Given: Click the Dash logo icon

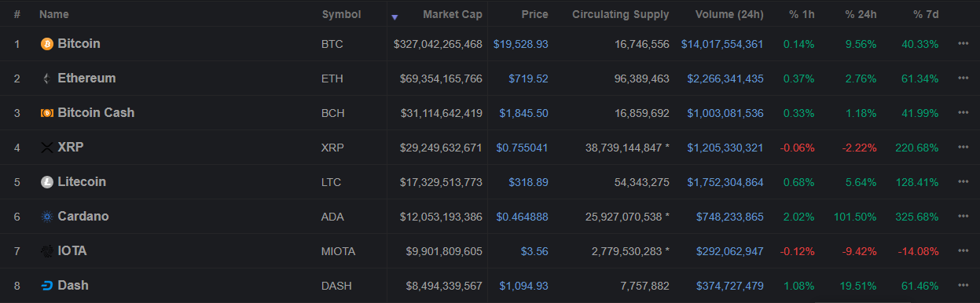Looking at the screenshot, I should 47,286.
